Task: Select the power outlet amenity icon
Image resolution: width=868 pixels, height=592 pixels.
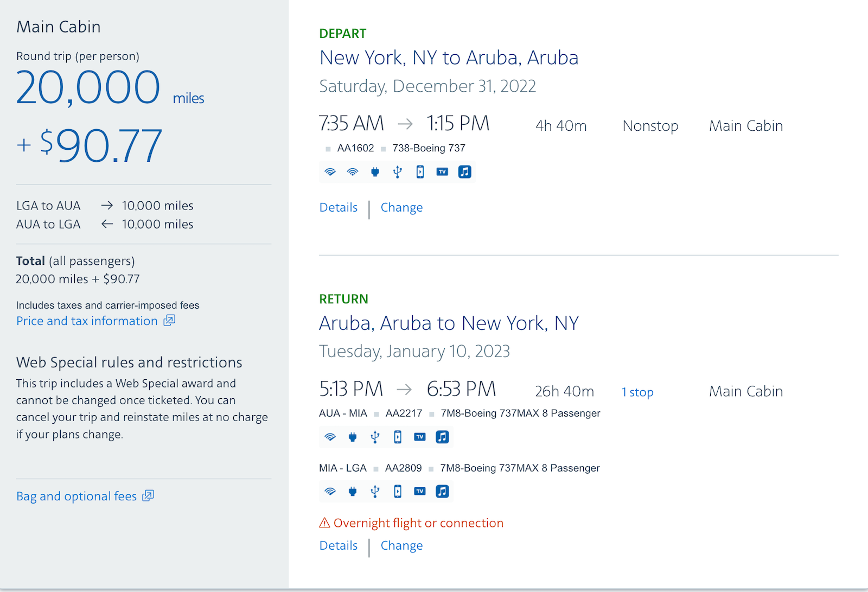Action: [x=375, y=171]
